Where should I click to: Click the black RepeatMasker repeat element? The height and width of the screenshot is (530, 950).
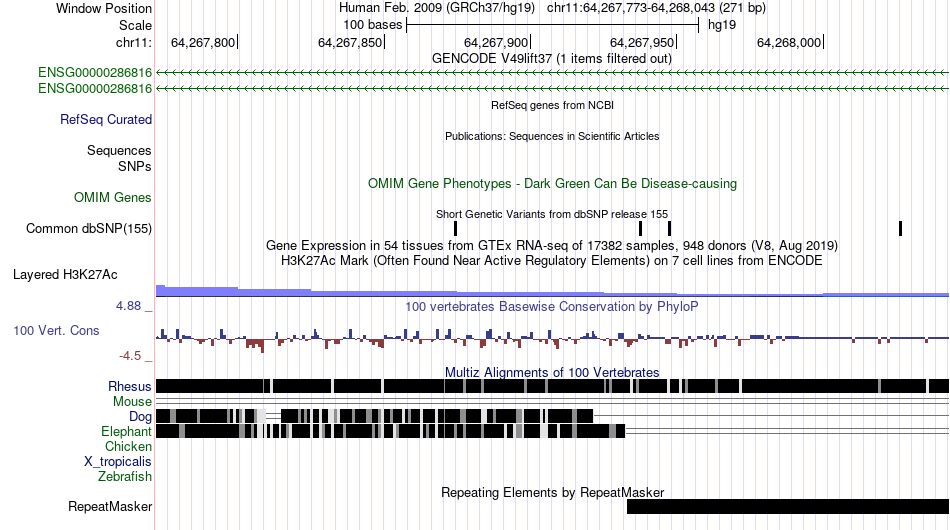click(x=788, y=506)
